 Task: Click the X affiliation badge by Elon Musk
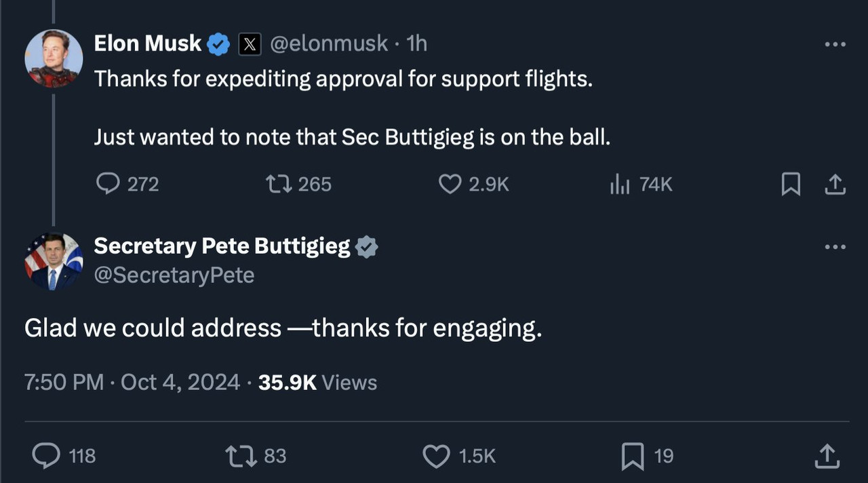(x=250, y=45)
